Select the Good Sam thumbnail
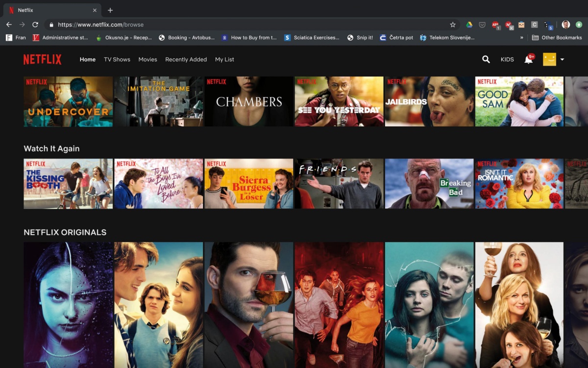The width and height of the screenshot is (588, 368). (x=519, y=102)
